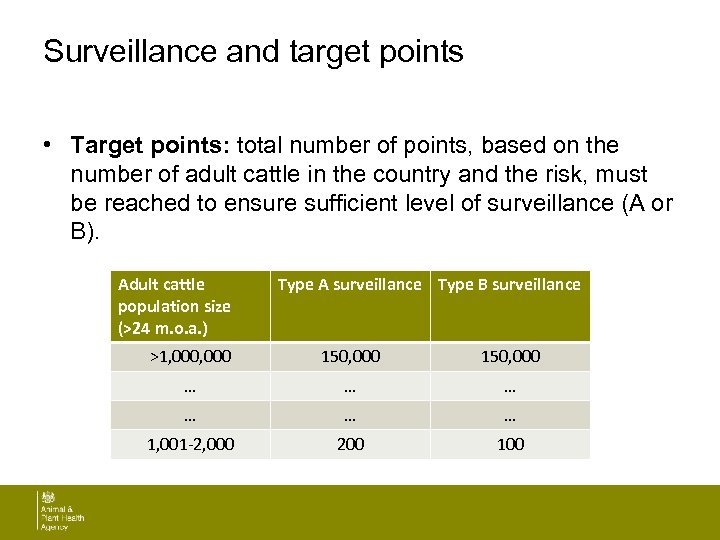
Task: Select the "Type B surveillance" column header
Action: click(509, 285)
